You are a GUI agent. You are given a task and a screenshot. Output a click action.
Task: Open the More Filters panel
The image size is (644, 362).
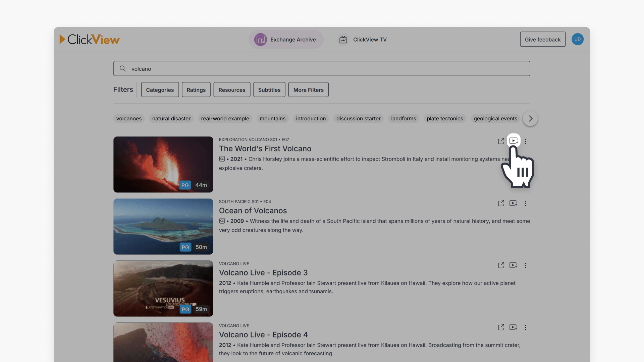coord(308,89)
